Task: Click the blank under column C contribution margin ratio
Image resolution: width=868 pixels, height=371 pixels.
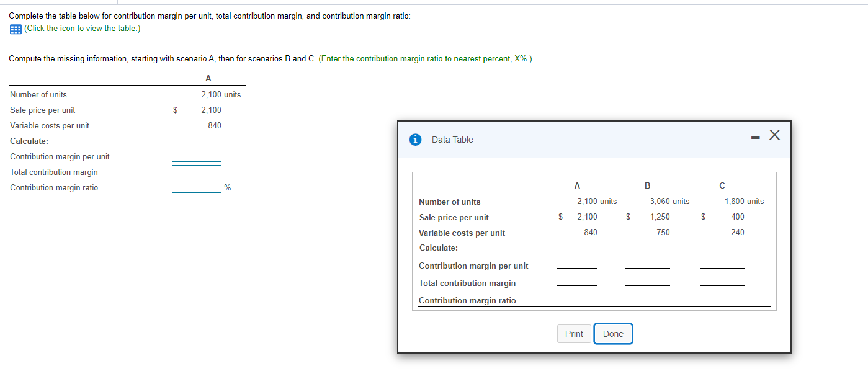Action: coord(721,304)
